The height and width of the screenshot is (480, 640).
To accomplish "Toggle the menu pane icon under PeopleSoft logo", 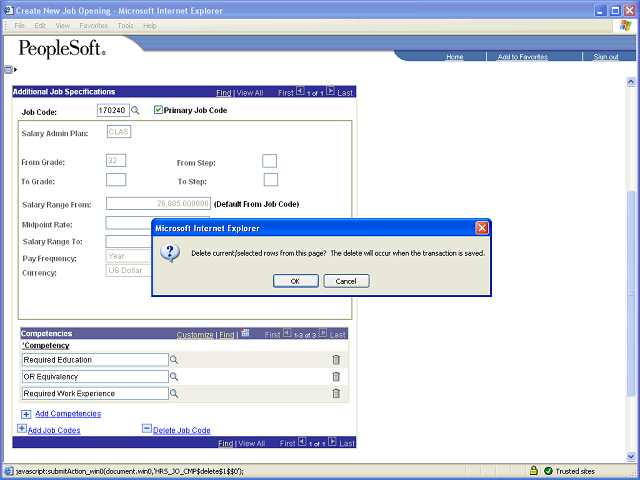I will (x=10, y=70).
